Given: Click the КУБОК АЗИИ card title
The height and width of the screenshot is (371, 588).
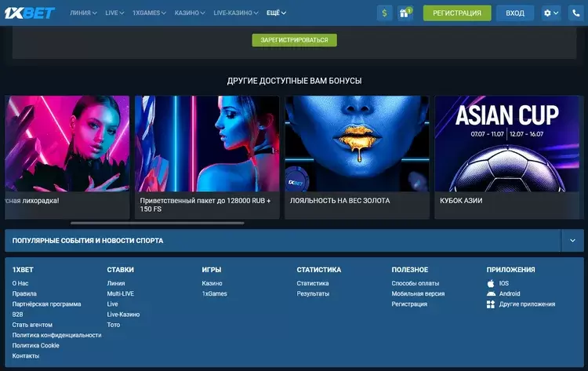Looking at the screenshot, I should click(x=461, y=201).
